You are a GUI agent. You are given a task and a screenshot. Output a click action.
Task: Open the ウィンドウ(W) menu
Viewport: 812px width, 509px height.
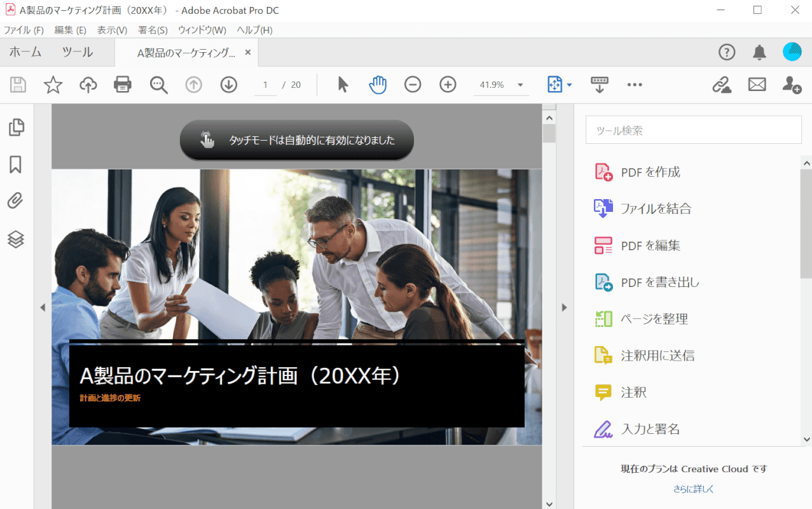coord(202,30)
